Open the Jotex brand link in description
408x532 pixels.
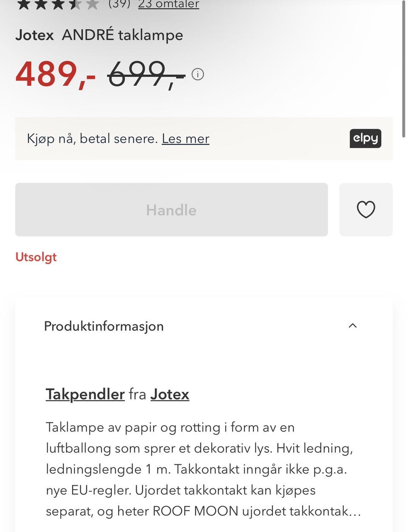click(170, 394)
